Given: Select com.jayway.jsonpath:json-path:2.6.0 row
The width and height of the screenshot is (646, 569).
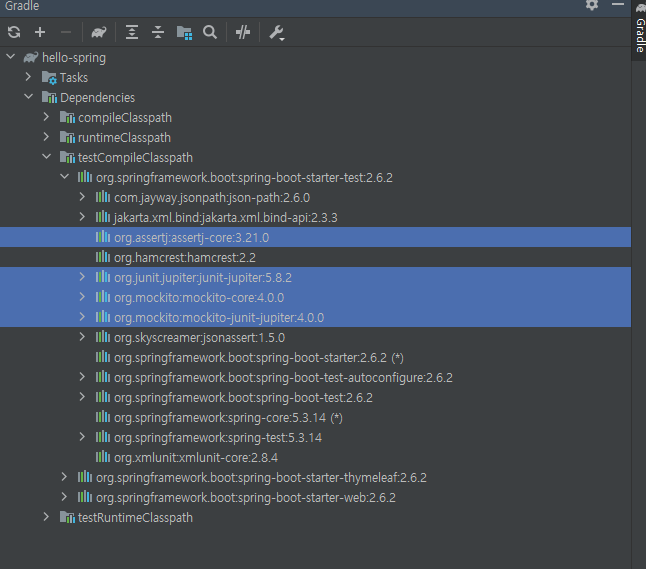Looking at the screenshot, I should (315, 197).
